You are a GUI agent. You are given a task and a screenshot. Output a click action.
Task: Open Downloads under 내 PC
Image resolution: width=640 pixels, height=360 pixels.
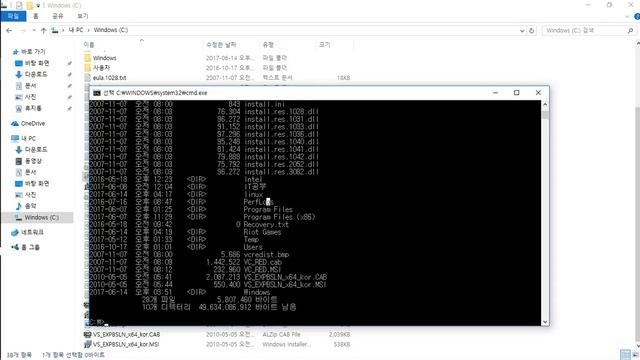pos(31,150)
